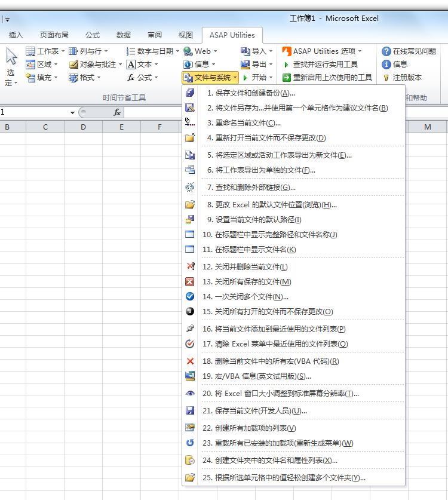Open the 开始 dropdown in ASAP ribbon
The height and width of the screenshot is (500, 448).
257,78
